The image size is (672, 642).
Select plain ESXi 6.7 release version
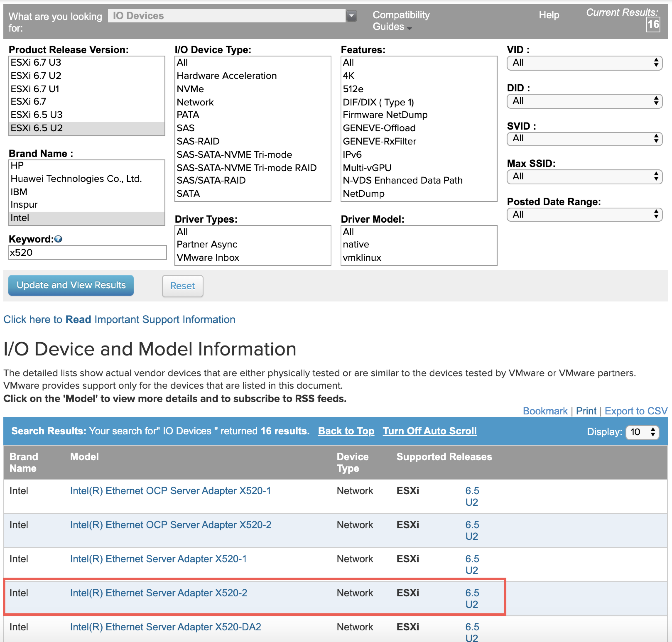coord(87,102)
